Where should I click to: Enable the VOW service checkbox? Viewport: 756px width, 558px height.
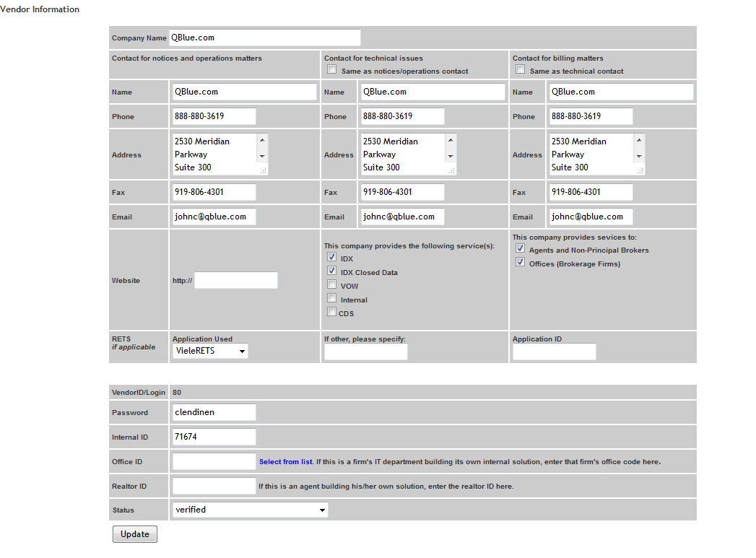click(x=332, y=284)
